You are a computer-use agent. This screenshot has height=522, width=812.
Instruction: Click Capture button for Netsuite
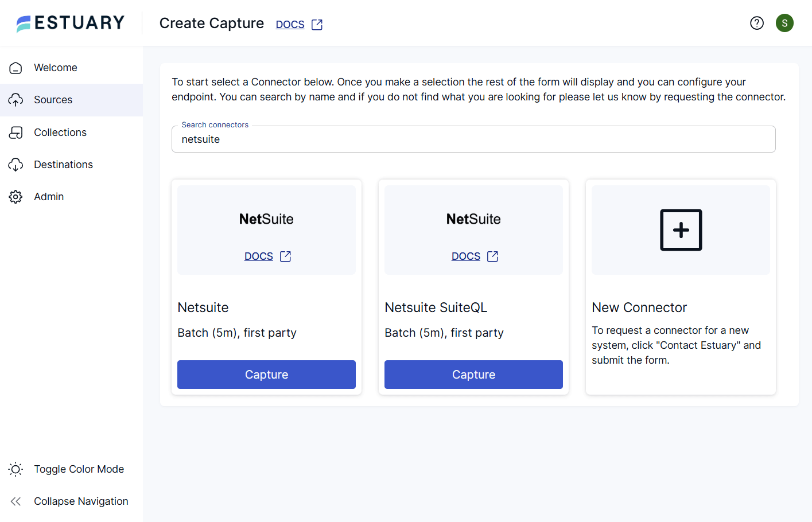coord(266,375)
